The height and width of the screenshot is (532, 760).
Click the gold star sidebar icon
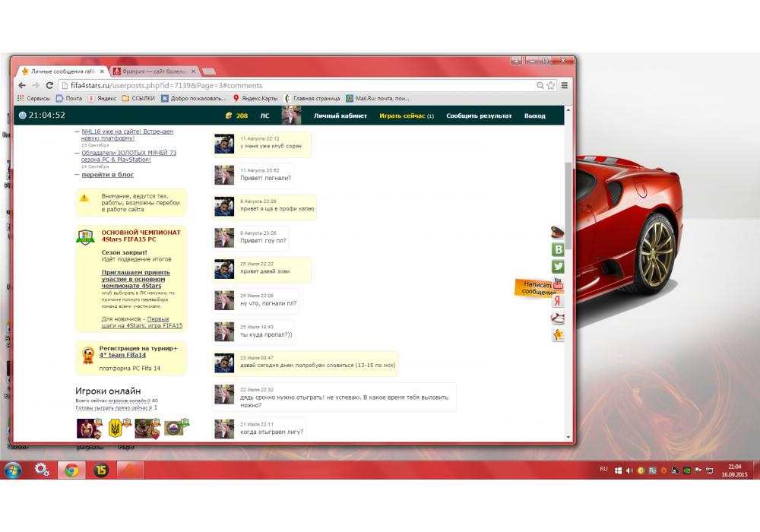[x=558, y=335]
